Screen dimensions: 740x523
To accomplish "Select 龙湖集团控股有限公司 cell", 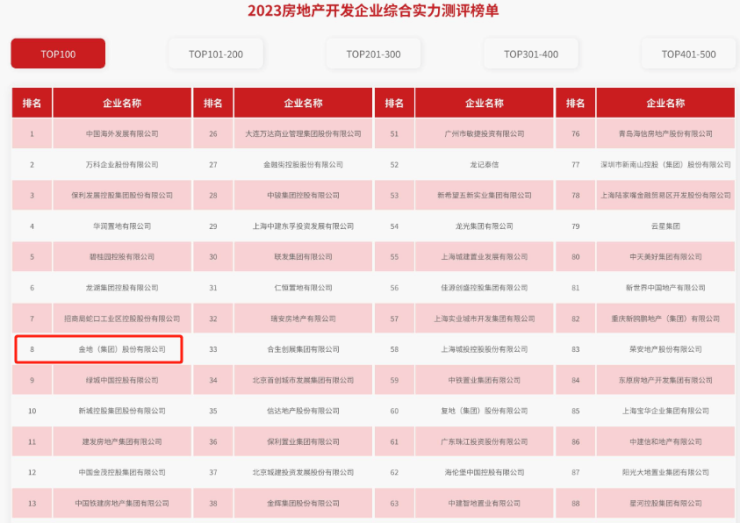I will click(x=122, y=287).
